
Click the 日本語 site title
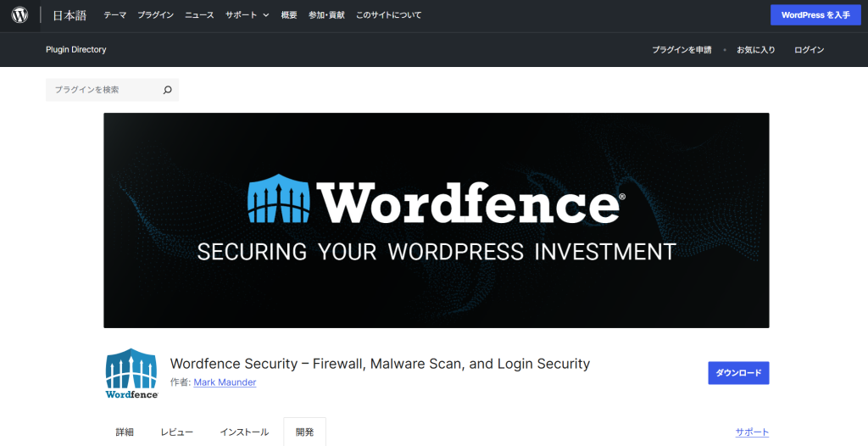click(x=70, y=15)
